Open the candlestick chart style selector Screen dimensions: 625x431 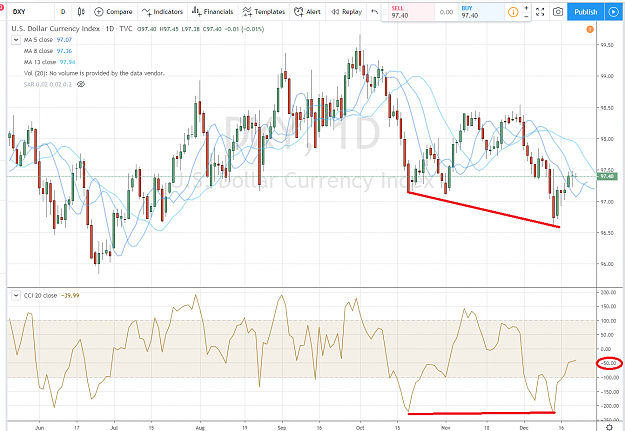click(x=81, y=12)
